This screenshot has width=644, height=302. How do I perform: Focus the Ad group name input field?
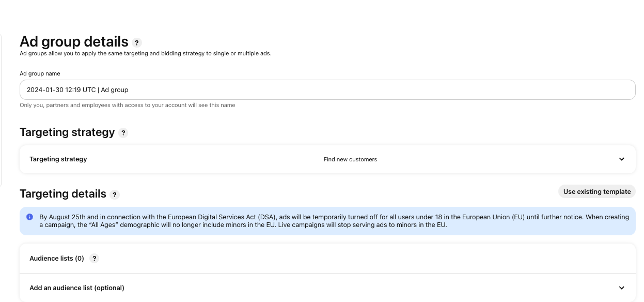point(327,89)
